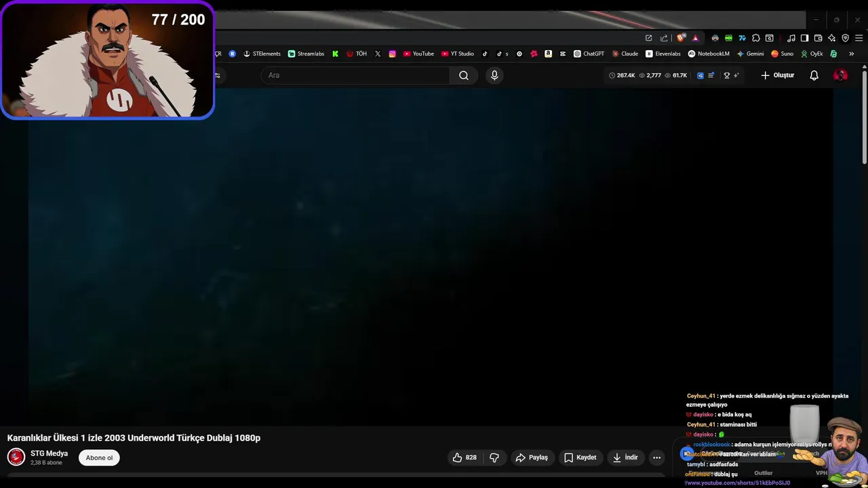Like the video with 828 likes

tap(465, 457)
